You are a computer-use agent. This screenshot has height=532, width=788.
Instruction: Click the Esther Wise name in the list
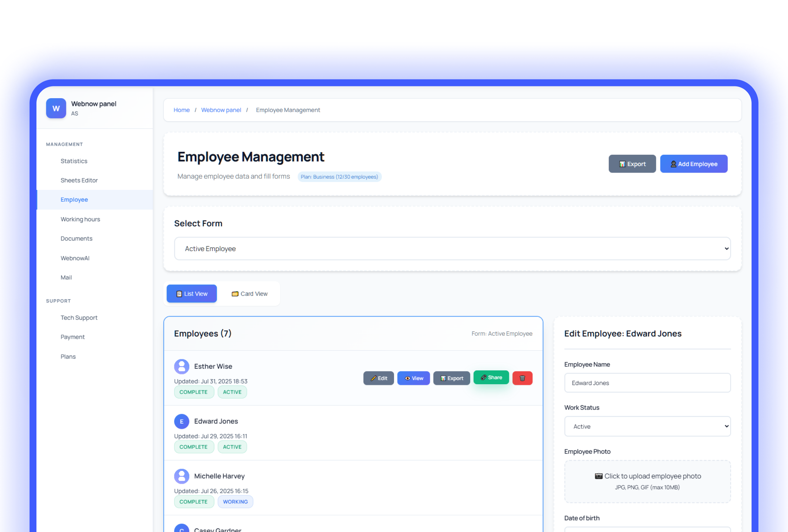point(213,366)
